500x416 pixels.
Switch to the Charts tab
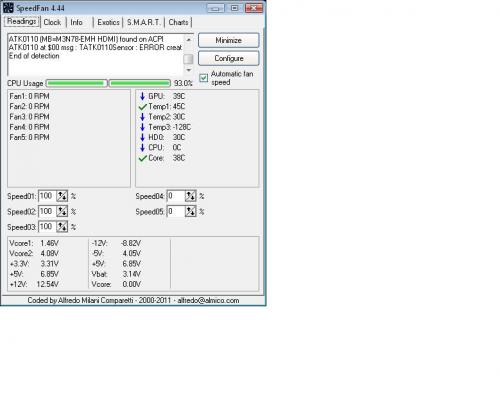(178, 22)
